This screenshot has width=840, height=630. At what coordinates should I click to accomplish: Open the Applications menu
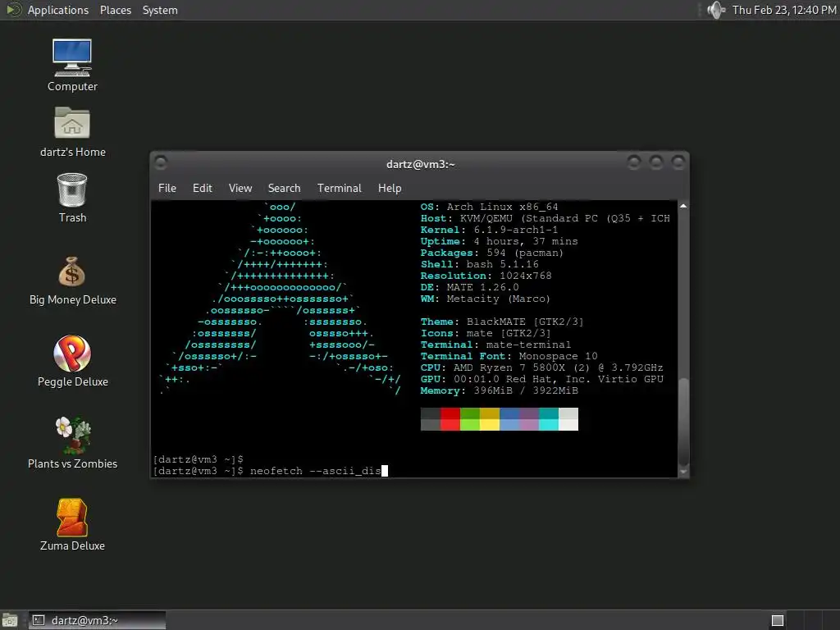click(x=58, y=10)
